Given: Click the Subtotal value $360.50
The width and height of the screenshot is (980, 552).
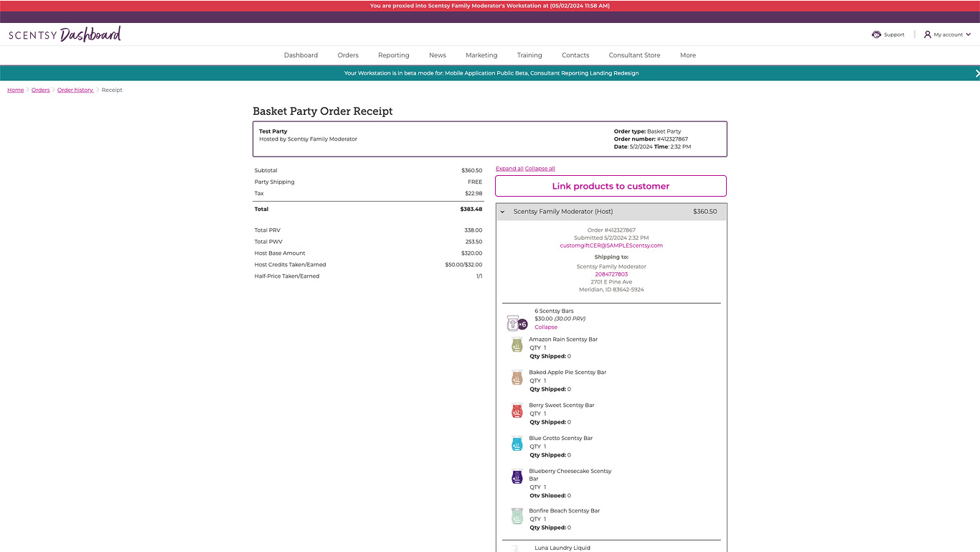Looking at the screenshot, I should (472, 171).
